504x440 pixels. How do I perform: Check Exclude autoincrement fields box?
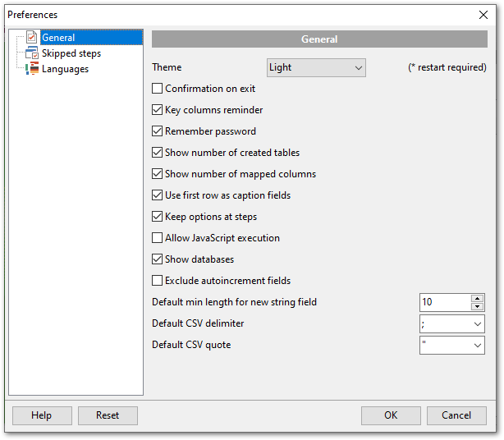[158, 281]
